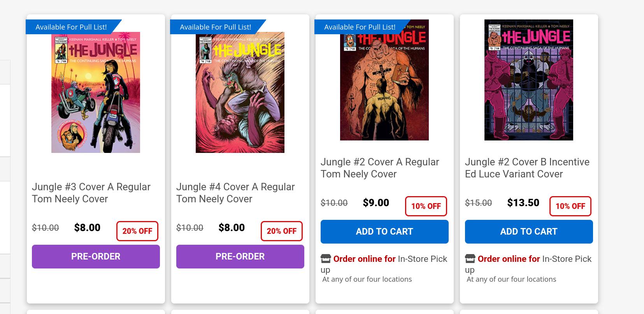Click store icon under Jungle #2 Cover A
This screenshot has height=314, width=644.
click(x=325, y=259)
